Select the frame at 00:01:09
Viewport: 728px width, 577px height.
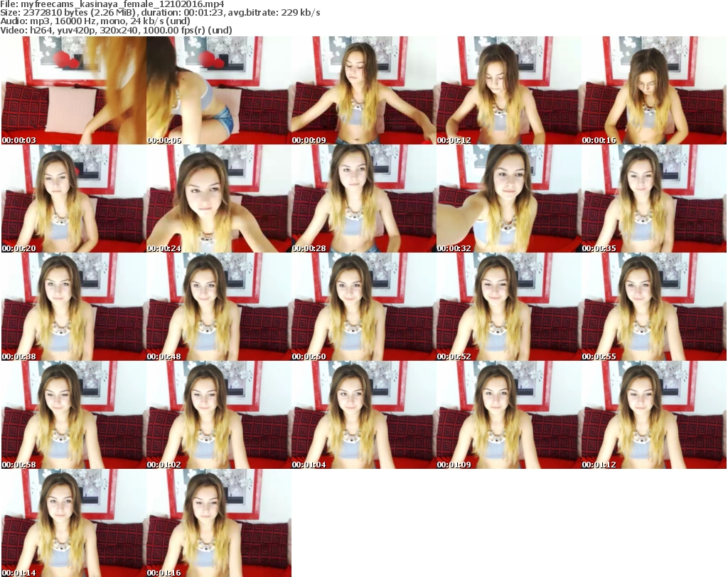pos(509,415)
